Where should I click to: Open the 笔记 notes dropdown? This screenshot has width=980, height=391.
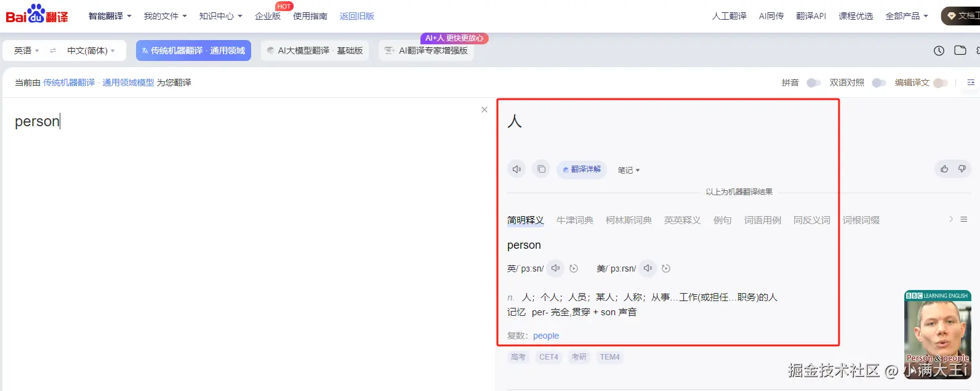629,170
